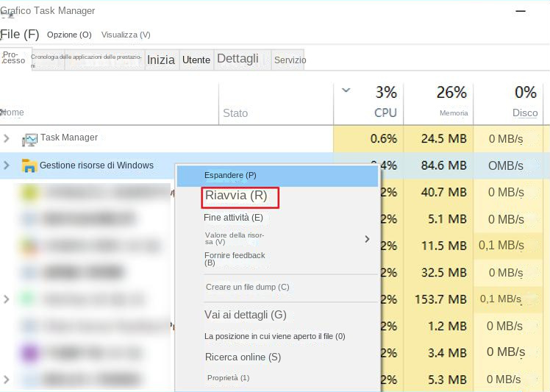Image resolution: width=550 pixels, height=392 pixels.
Task: Choose Ricerca online (S)
Action: click(x=243, y=357)
